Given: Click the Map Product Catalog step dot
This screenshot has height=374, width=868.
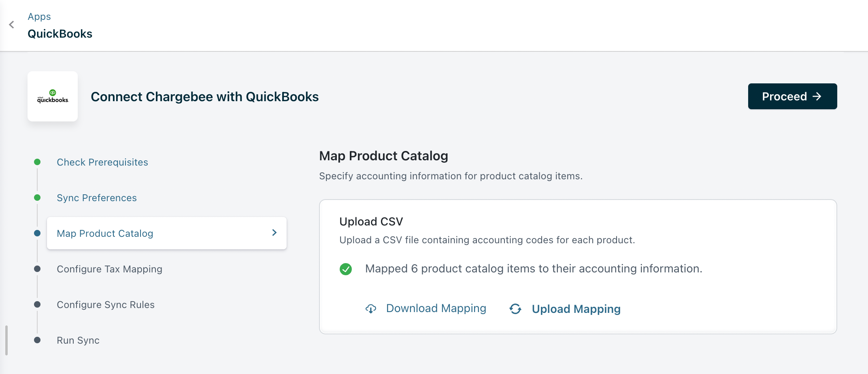Looking at the screenshot, I should coord(37,233).
